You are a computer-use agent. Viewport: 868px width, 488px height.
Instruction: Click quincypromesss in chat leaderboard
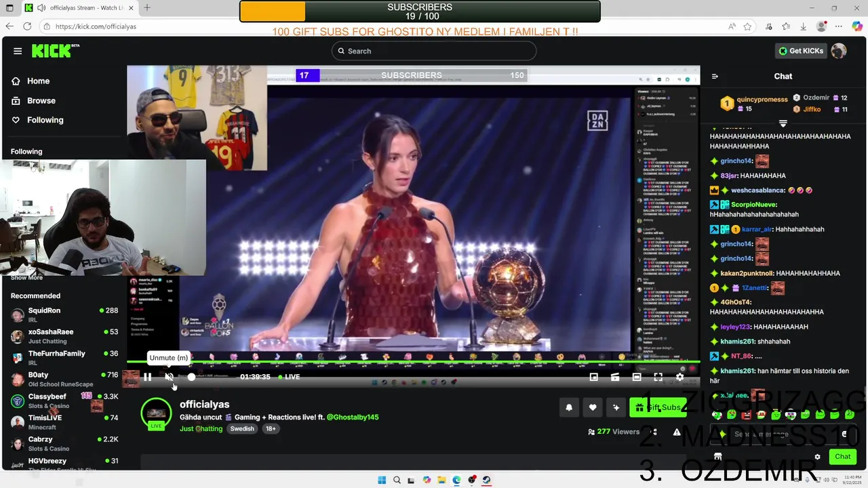pos(762,100)
